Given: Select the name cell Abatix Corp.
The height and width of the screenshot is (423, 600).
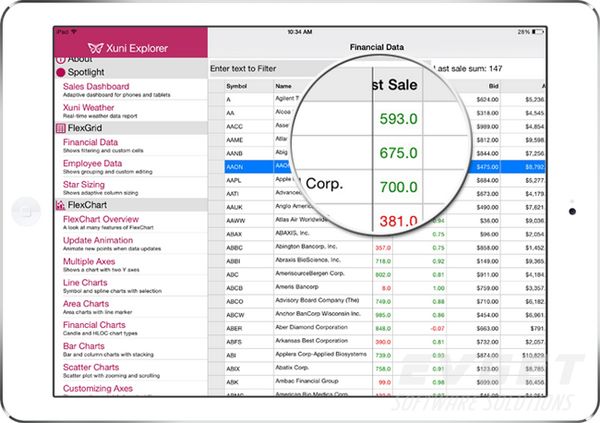Looking at the screenshot, I should coord(323,368).
